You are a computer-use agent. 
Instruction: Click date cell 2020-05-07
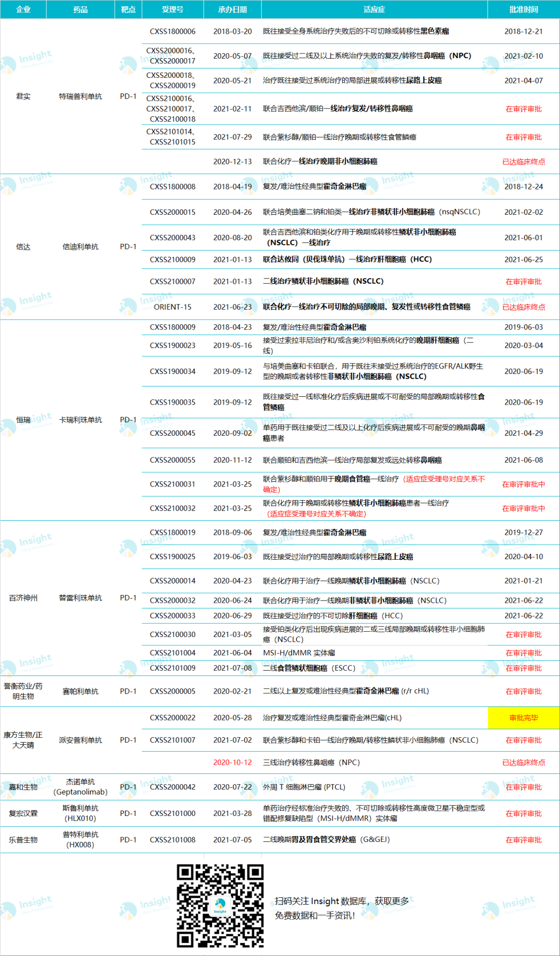tap(232, 56)
